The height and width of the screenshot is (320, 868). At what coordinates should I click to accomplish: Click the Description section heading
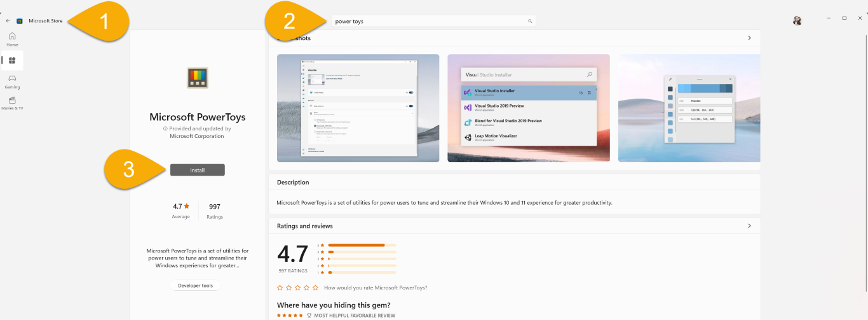[293, 183]
